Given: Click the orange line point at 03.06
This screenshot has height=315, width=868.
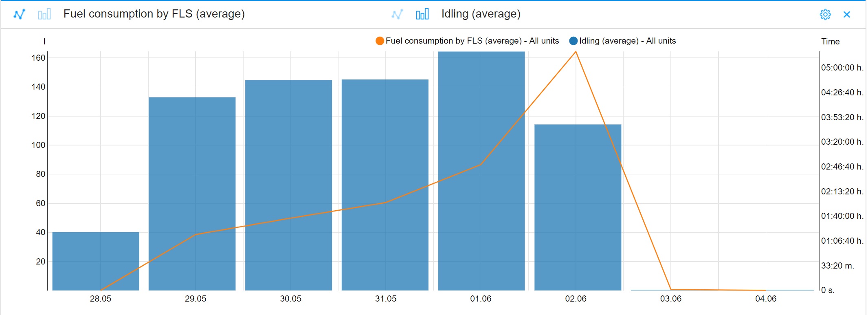Looking at the screenshot, I should click(x=671, y=289).
